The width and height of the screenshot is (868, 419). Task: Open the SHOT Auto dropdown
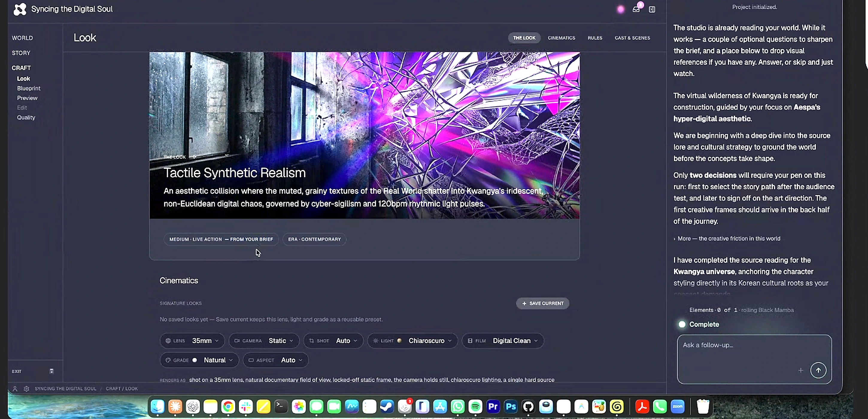click(x=333, y=341)
